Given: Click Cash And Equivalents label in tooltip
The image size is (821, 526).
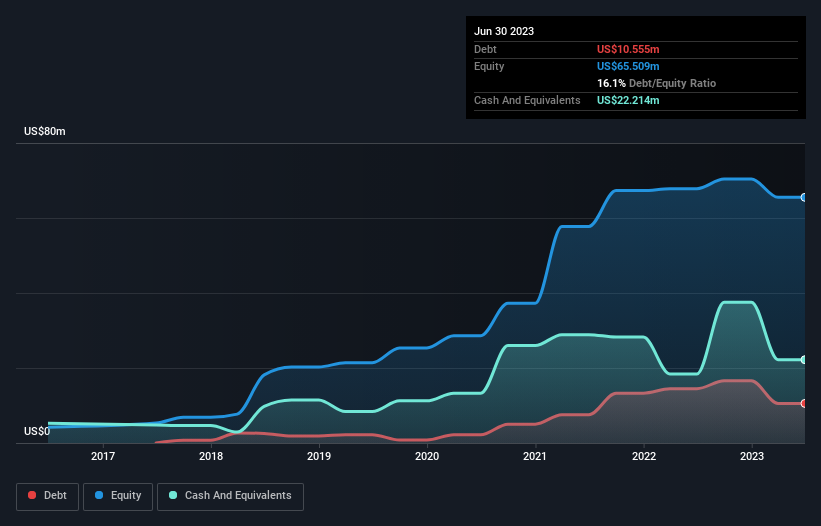Looking at the screenshot, I should pyautogui.click(x=527, y=100).
